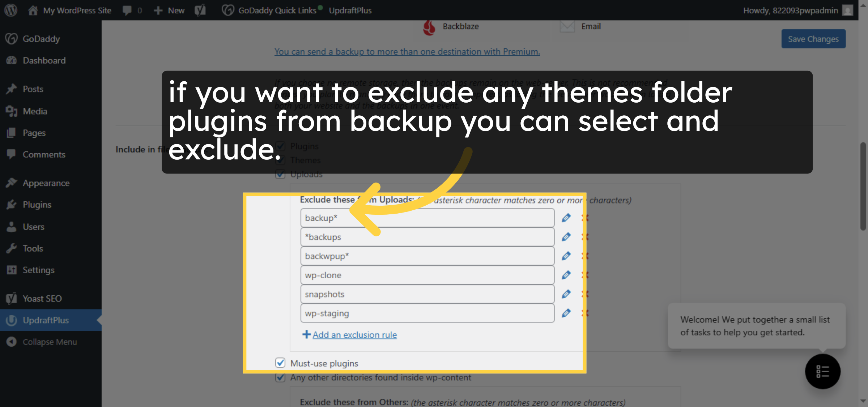Open the UpdraftPlus sidebar menu
The image size is (868, 407).
[x=46, y=320]
